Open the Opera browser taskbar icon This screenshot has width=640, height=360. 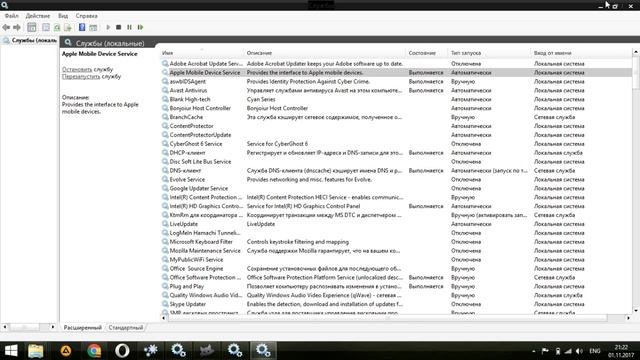122,351
